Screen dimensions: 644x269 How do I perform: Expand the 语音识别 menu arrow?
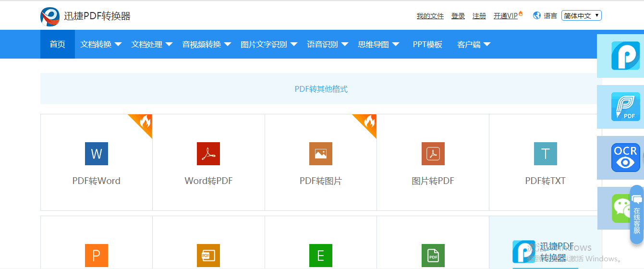[345, 44]
